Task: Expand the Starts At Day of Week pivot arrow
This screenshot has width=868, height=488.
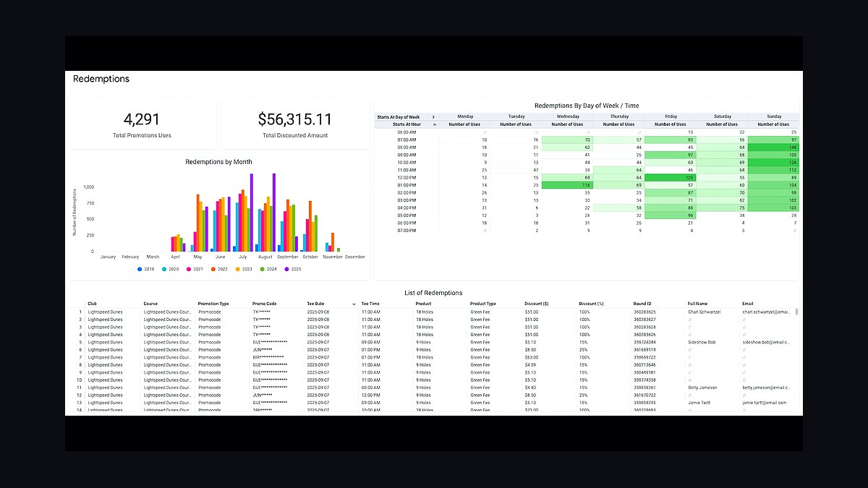Action: pos(433,116)
